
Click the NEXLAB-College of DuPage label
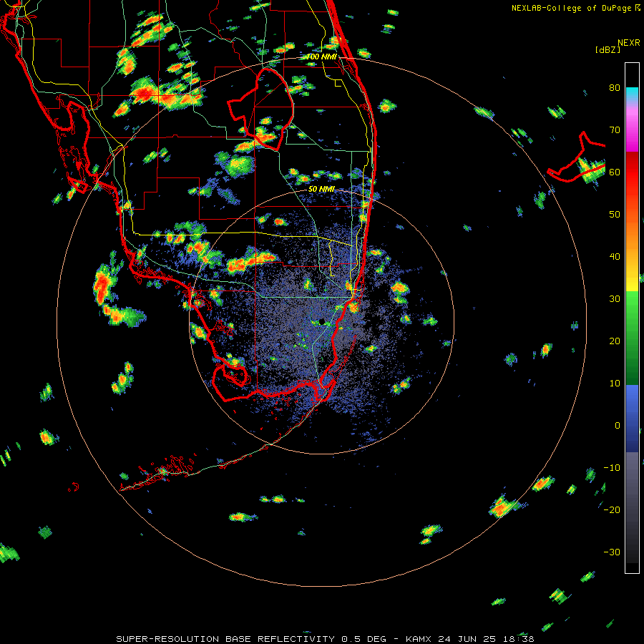(571, 8)
